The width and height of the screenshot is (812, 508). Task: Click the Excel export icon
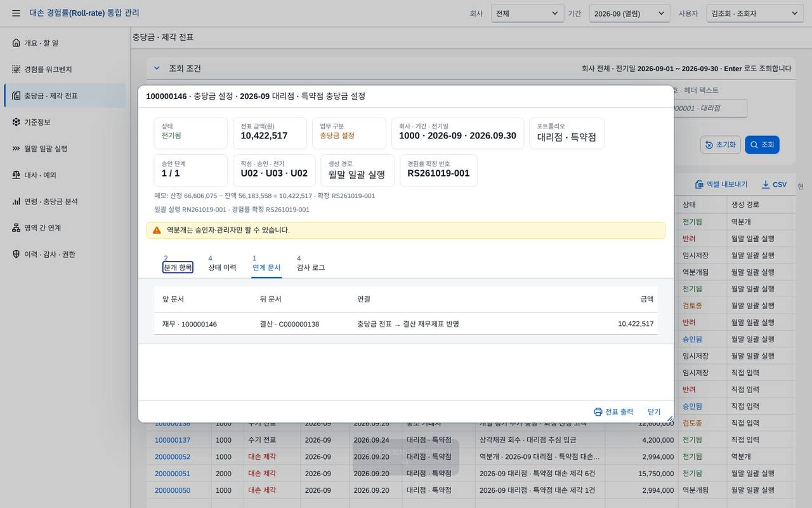(x=699, y=184)
